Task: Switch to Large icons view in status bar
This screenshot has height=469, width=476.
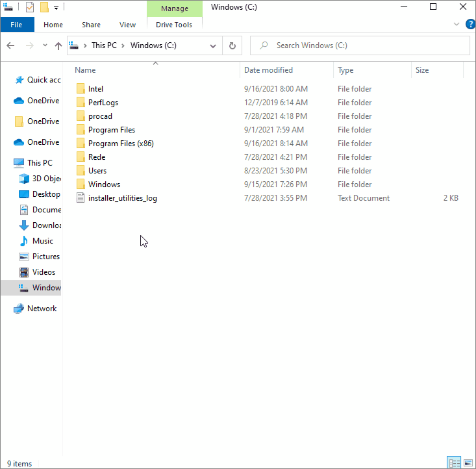Action: point(468,463)
